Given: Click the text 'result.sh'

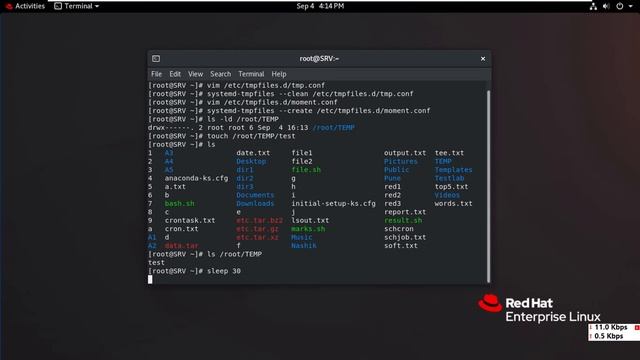Looking at the screenshot, I should tap(403, 220).
